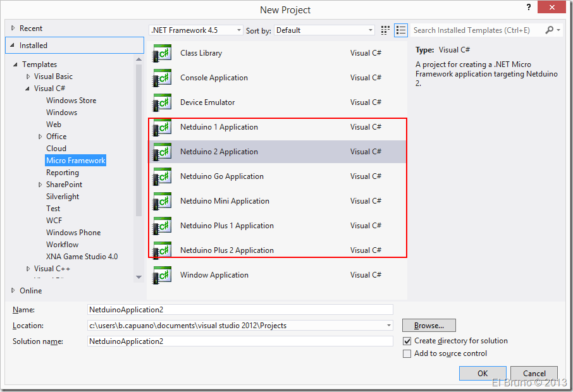Click the Device Emulator template icon

pyautogui.click(x=162, y=103)
